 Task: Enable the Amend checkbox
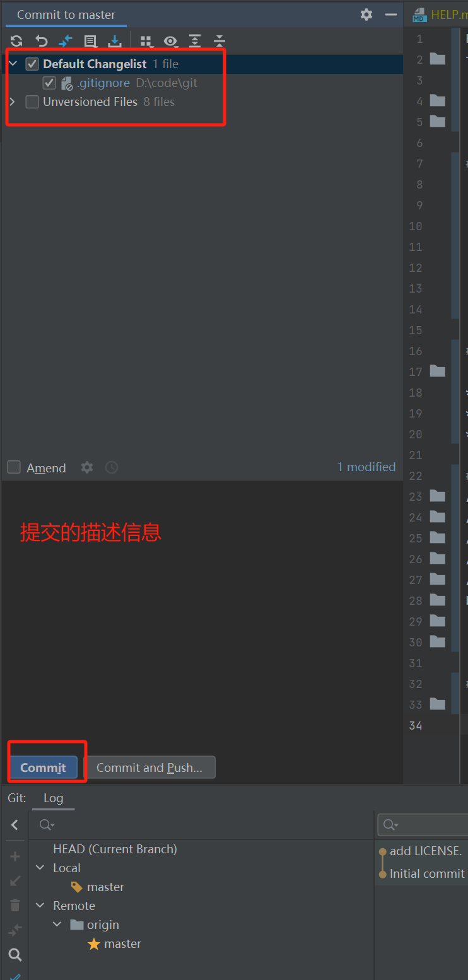[14, 467]
